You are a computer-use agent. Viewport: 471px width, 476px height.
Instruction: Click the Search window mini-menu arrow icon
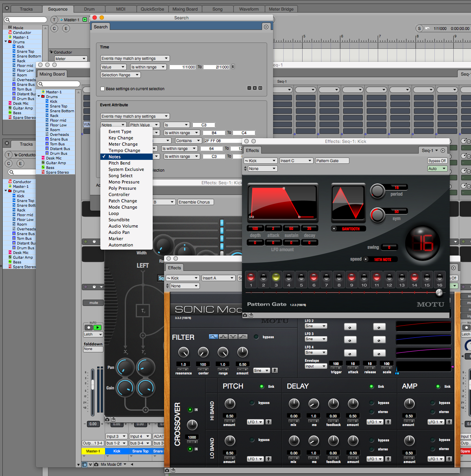[266, 27]
